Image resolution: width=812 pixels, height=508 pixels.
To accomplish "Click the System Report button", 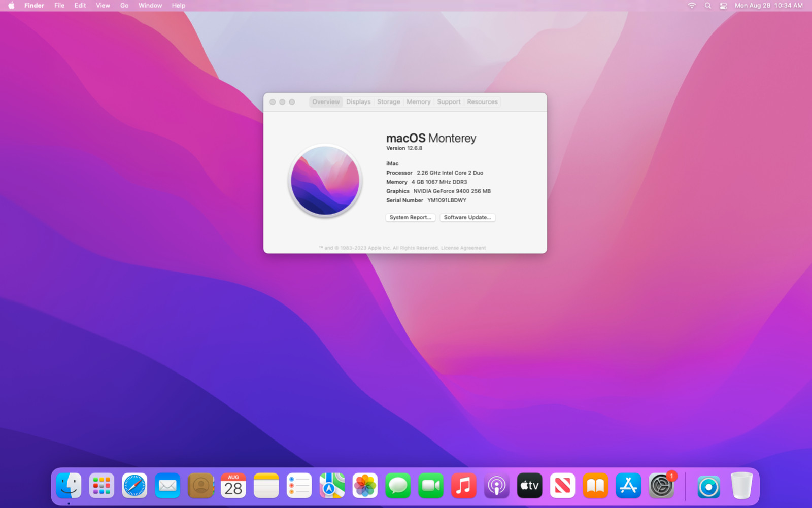I will (410, 217).
